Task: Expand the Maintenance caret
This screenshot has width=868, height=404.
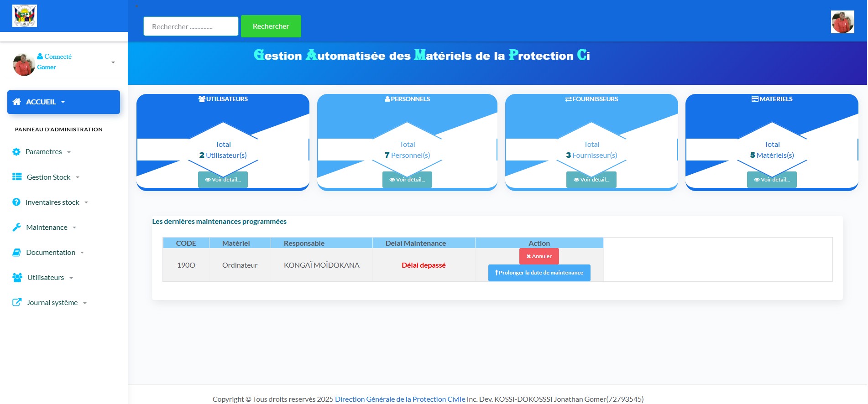Action: (74, 228)
